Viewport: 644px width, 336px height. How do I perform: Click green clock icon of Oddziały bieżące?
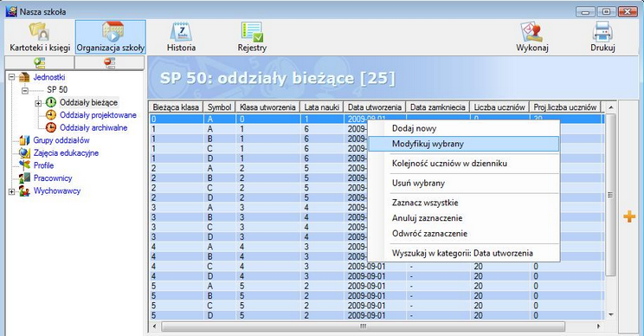click(x=51, y=102)
